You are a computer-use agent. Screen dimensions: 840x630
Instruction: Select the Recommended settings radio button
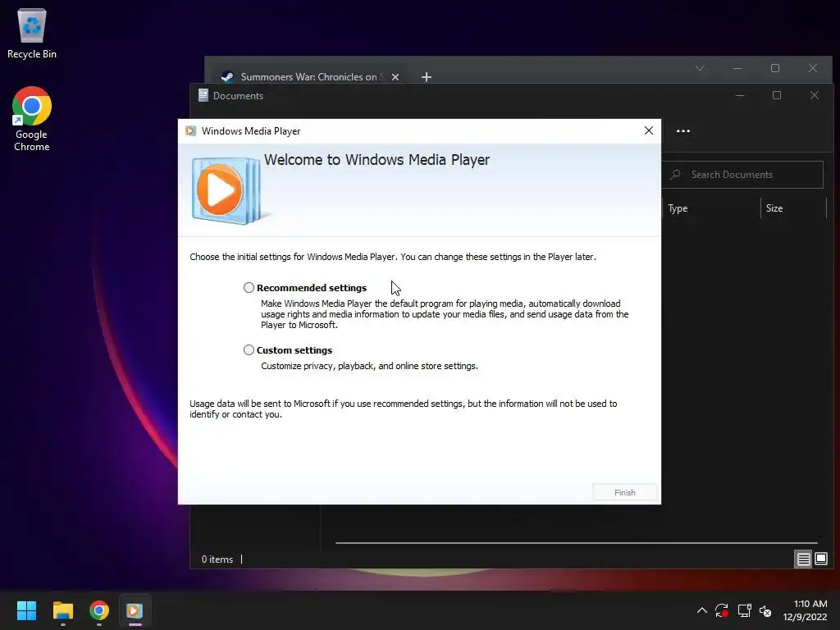[x=249, y=288]
